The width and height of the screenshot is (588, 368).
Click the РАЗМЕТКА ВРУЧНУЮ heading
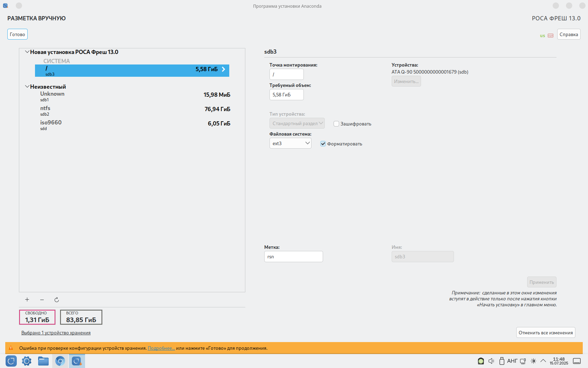36,18
